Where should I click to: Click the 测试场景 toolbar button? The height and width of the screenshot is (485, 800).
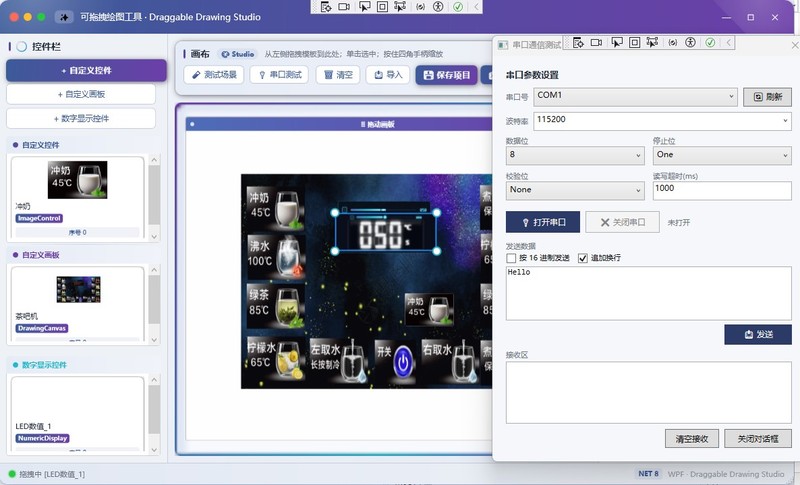[x=214, y=75]
